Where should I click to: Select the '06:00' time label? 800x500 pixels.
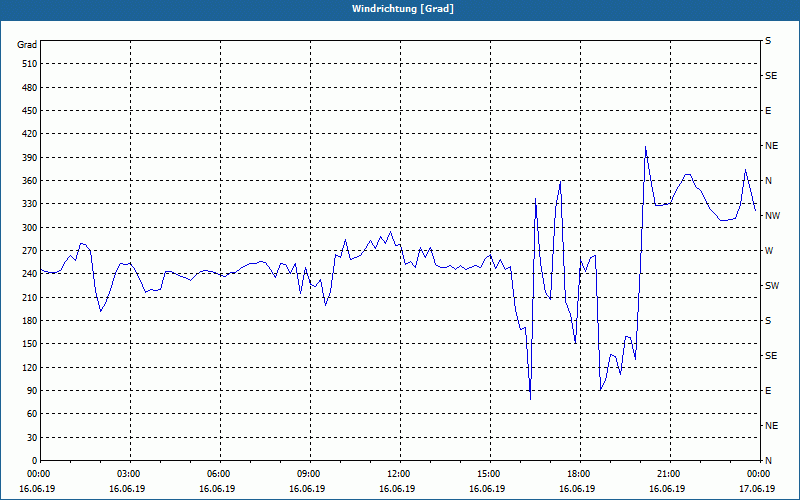click(x=219, y=473)
